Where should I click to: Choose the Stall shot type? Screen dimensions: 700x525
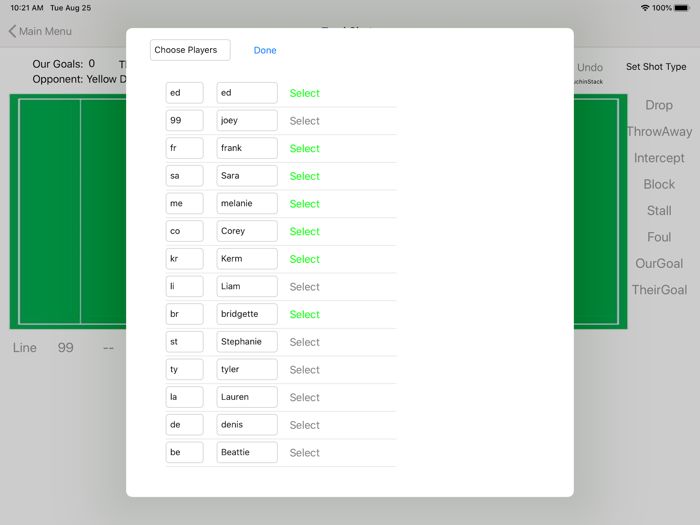(x=659, y=211)
